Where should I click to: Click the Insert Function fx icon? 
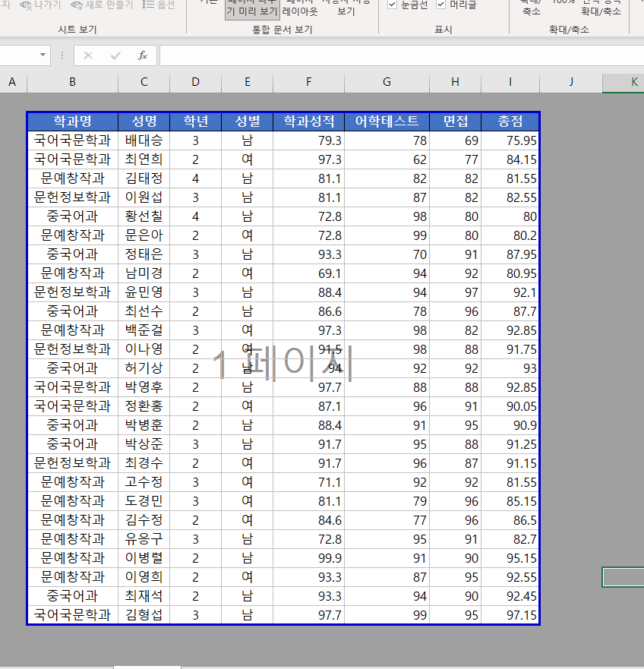tap(142, 55)
